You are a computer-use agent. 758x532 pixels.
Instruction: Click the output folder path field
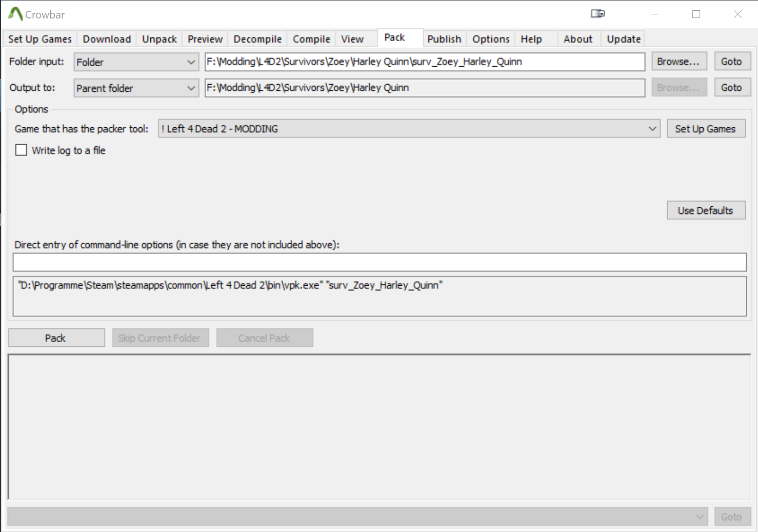point(425,88)
